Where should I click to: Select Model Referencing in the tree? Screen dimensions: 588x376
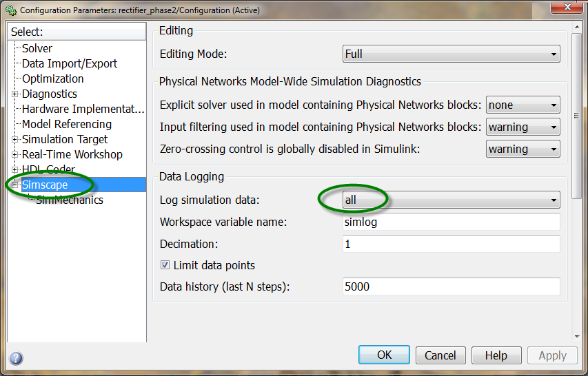[x=66, y=124]
